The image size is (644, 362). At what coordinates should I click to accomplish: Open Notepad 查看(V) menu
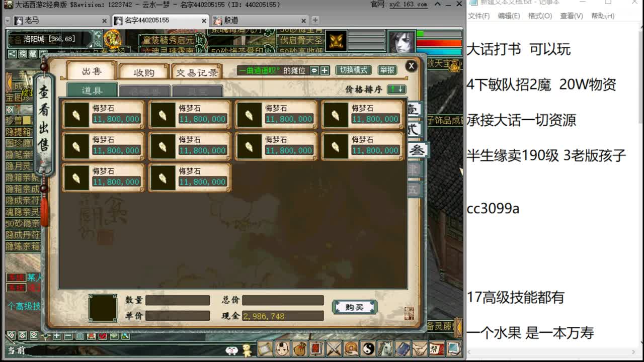(572, 16)
